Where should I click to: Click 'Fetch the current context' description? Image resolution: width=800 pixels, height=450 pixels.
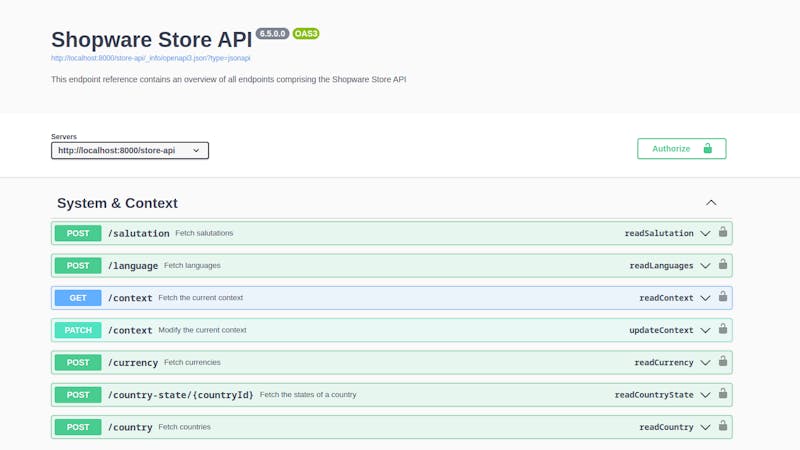[x=201, y=297]
